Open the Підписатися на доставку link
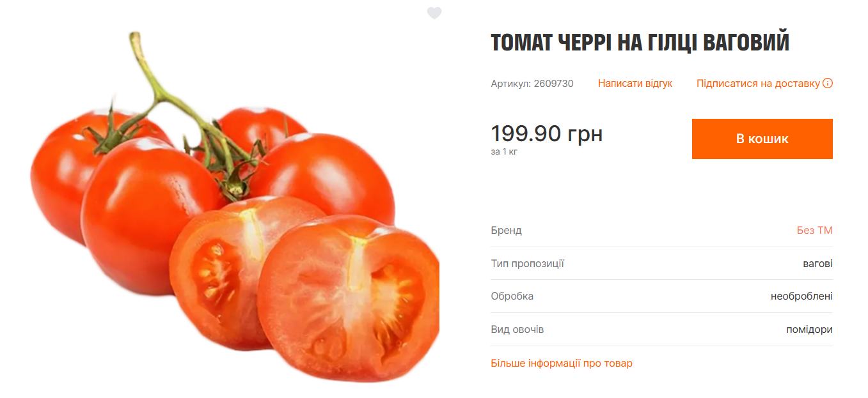 758,84
